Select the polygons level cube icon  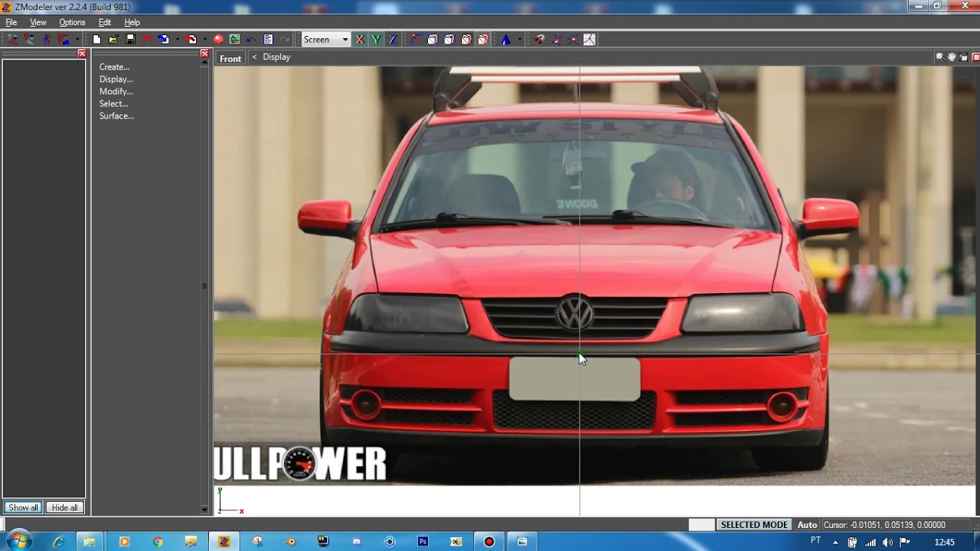449,39
